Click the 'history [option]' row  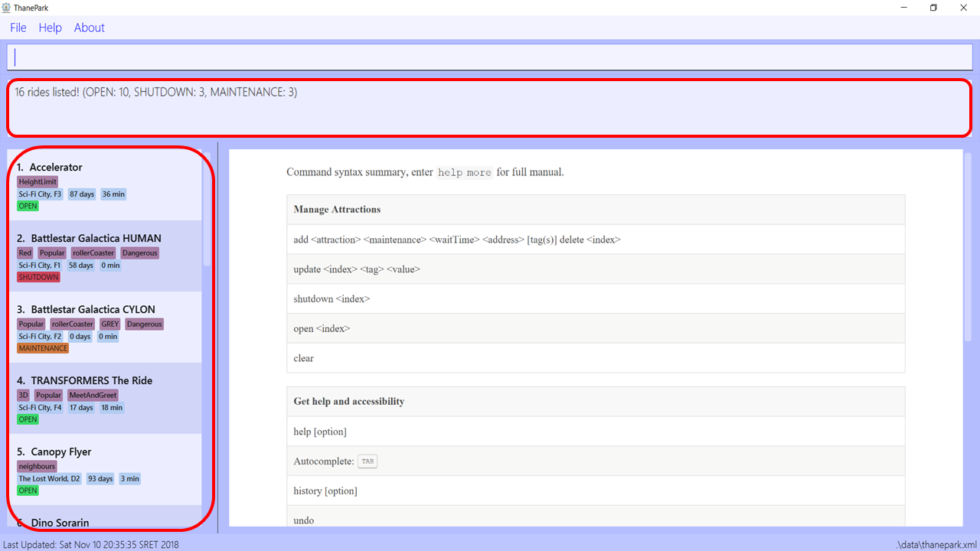[596, 491]
